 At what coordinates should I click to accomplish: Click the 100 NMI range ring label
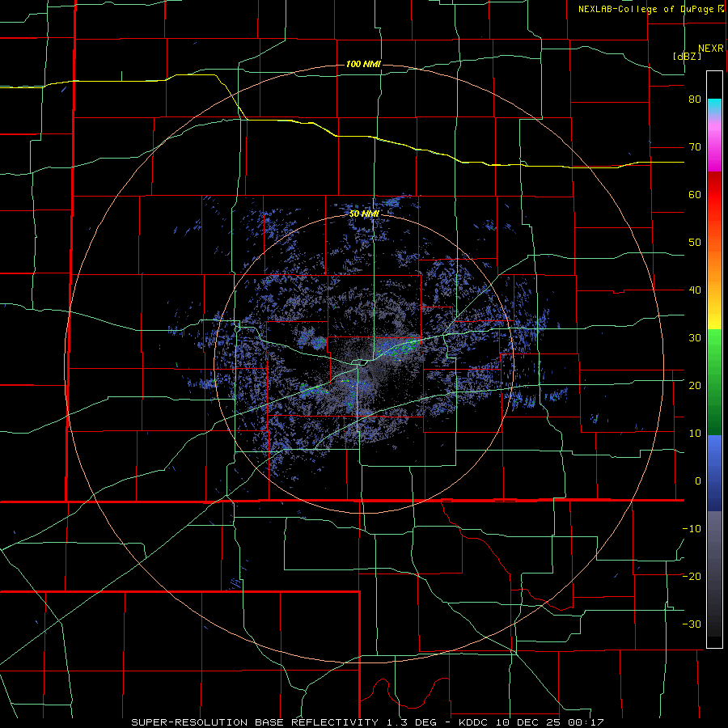[x=363, y=64]
